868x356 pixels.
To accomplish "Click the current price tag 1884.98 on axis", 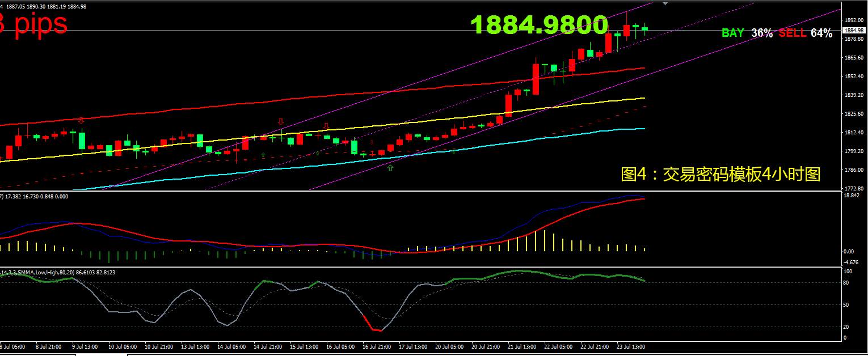I will (854, 31).
